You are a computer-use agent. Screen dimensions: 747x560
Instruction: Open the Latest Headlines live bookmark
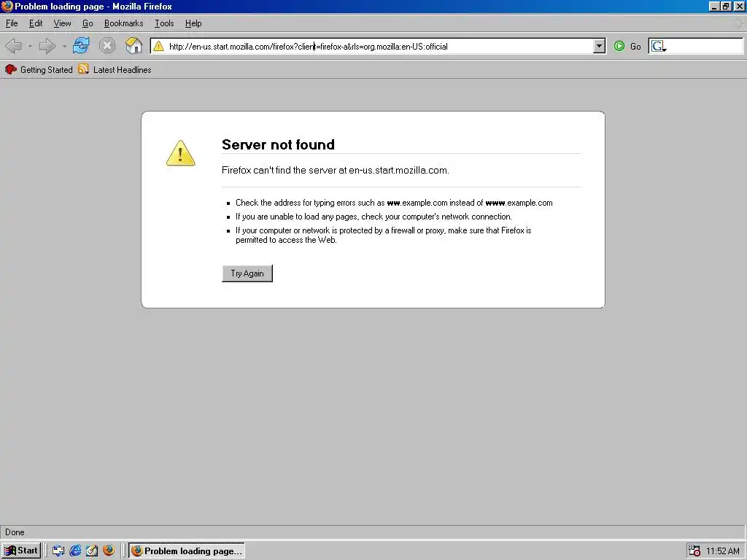[115, 69]
